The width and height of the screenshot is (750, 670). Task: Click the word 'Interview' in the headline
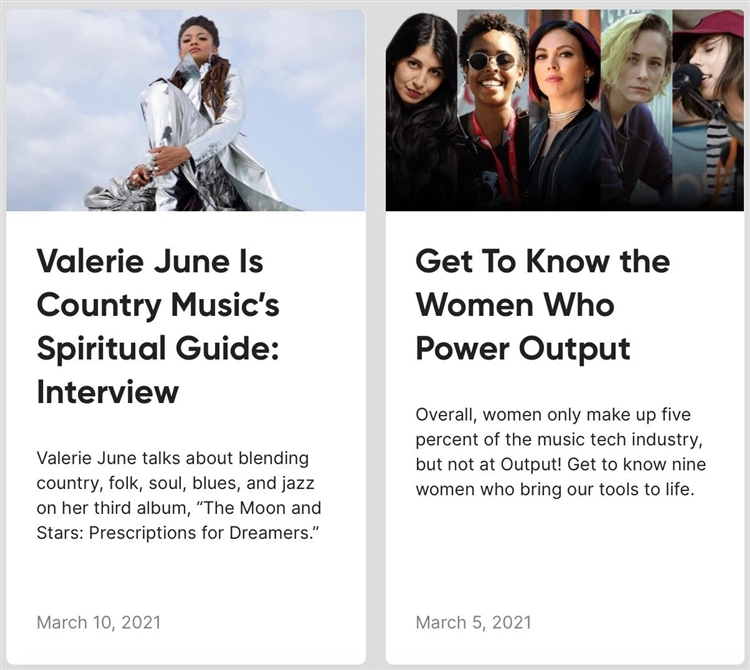pyautogui.click(x=107, y=391)
